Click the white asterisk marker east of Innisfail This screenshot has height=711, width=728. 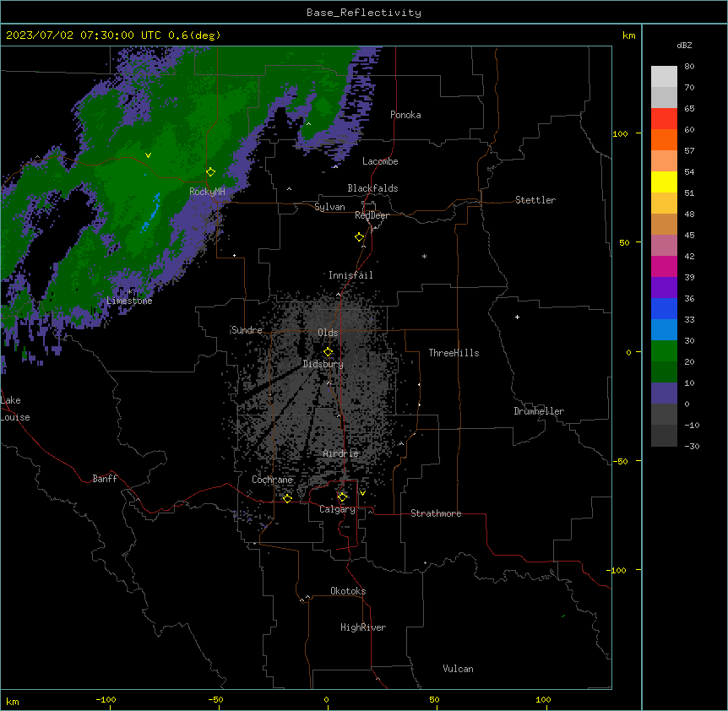pos(424,256)
